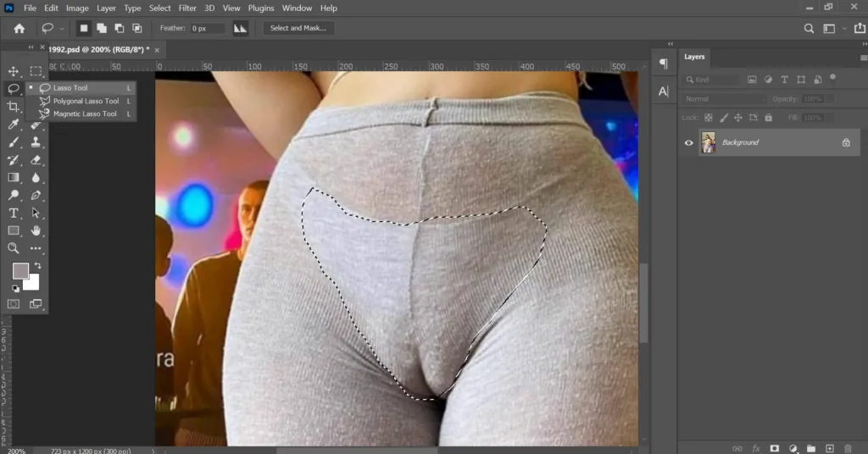
Task: Choose Magnetic Lasso Tool from flyout
Action: (85, 113)
